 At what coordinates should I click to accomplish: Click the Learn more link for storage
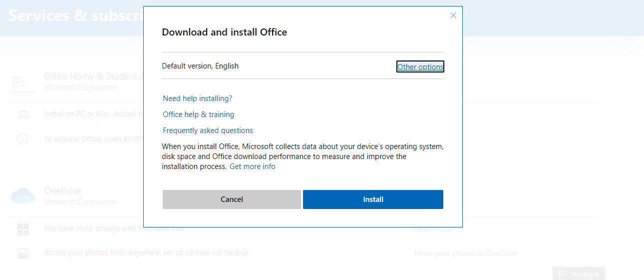[433, 229]
